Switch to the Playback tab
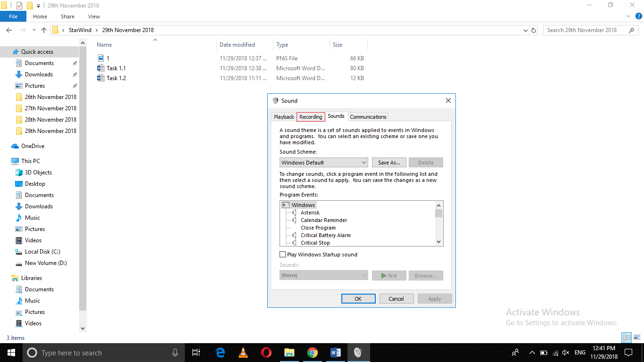The image size is (644, 362). 284,116
